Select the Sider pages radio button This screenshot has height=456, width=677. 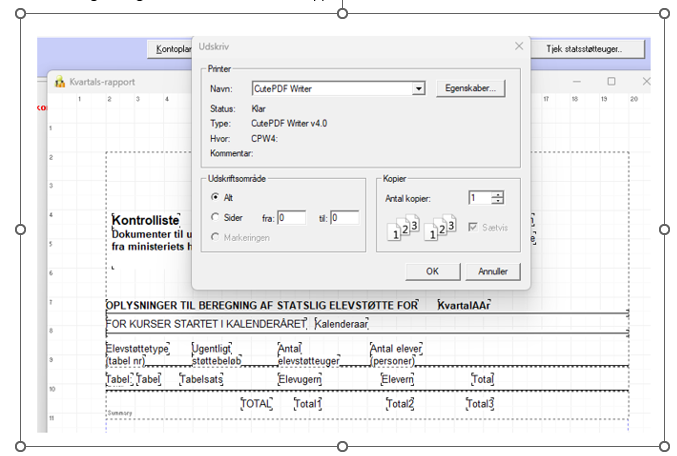coord(215,217)
